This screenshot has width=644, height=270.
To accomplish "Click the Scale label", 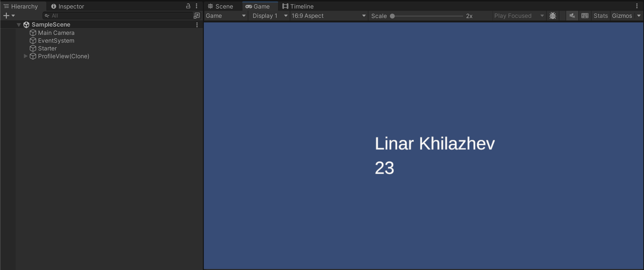I will point(379,16).
